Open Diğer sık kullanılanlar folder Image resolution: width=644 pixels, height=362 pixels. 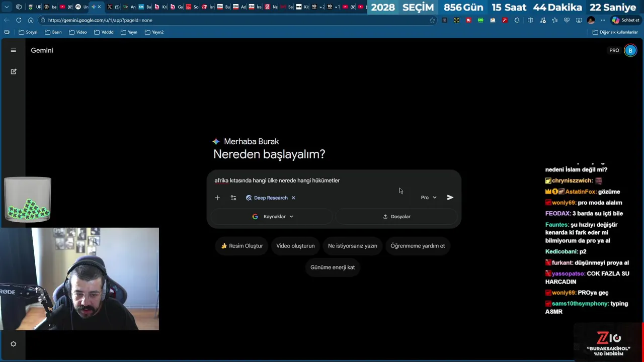(x=615, y=32)
